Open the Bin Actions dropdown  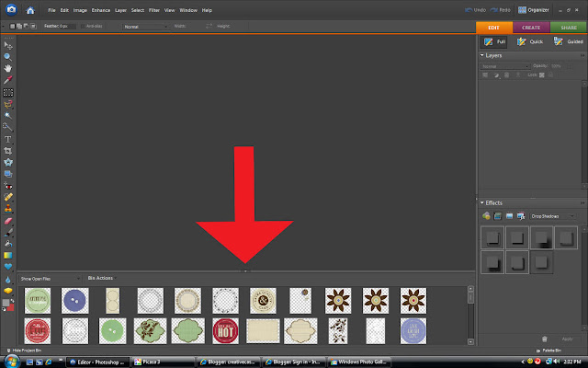(x=102, y=278)
